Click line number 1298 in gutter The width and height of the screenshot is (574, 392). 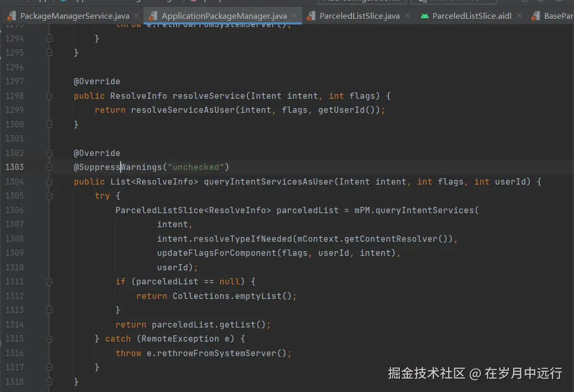(x=15, y=96)
